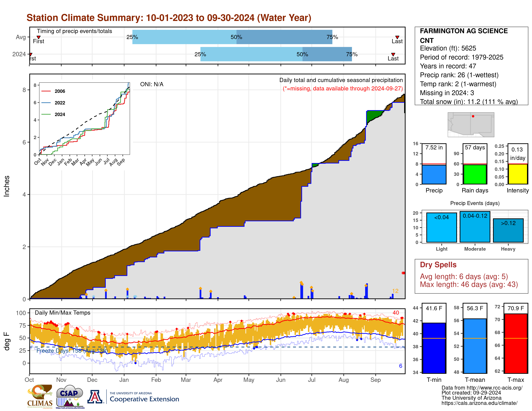Click the Avg 25%-50% light blue bar
Viewport: 532px width, 411px height.
(x=184, y=37)
